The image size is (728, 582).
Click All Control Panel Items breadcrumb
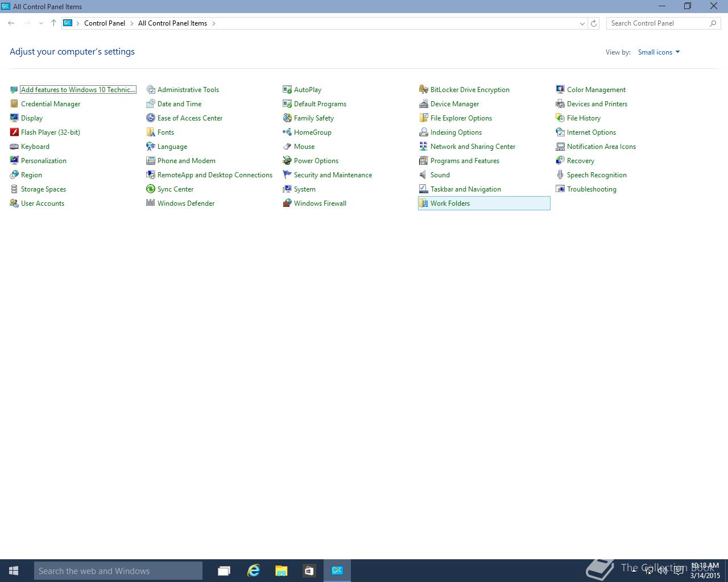coord(172,23)
